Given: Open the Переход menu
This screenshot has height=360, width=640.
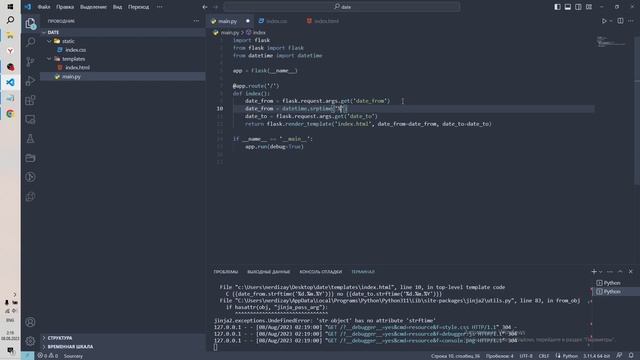Looking at the screenshot, I should tap(138, 7).
